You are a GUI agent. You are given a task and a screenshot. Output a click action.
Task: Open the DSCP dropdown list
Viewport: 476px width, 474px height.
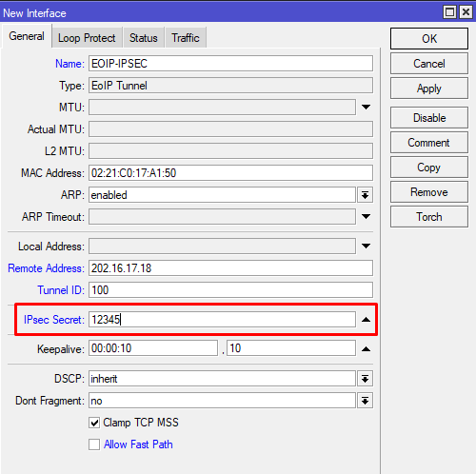pyautogui.click(x=365, y=379)
